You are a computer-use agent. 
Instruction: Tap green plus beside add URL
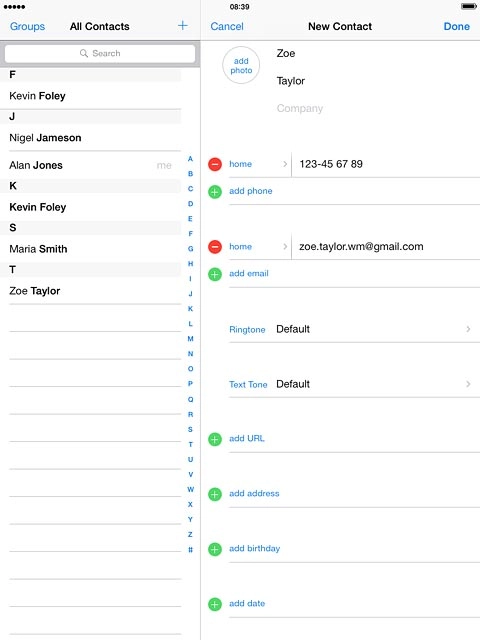click(x=215, y=440)
